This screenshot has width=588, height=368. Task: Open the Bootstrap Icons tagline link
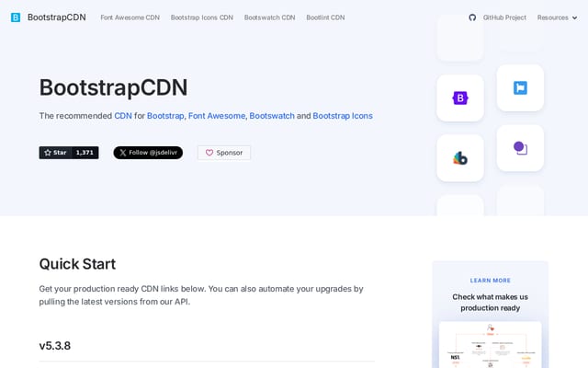point(343,116)
